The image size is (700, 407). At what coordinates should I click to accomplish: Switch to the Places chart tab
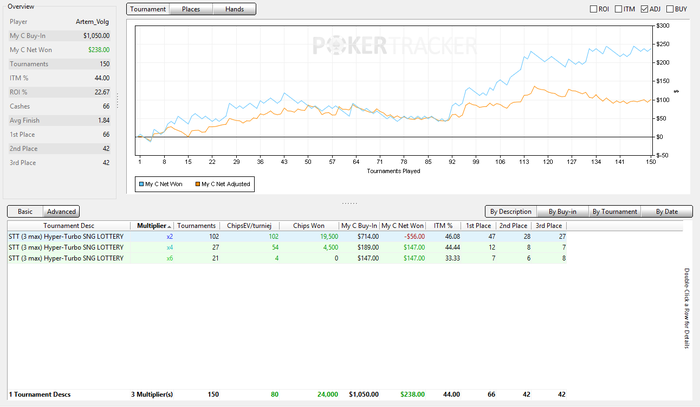click(x=190, y=9)
